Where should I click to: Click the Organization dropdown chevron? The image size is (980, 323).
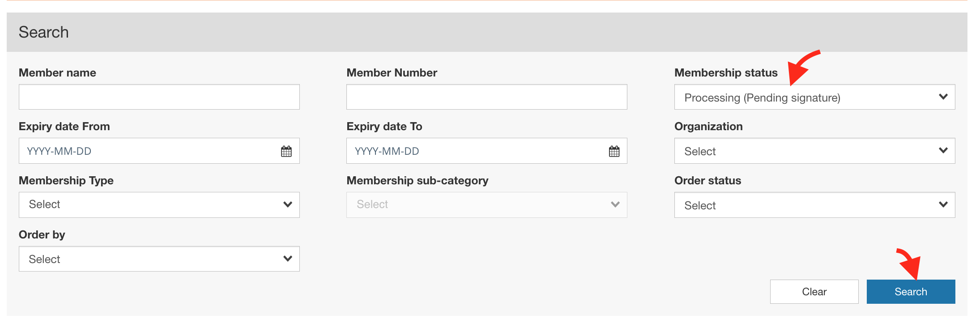pyautogui.click(x=943, y=150)
